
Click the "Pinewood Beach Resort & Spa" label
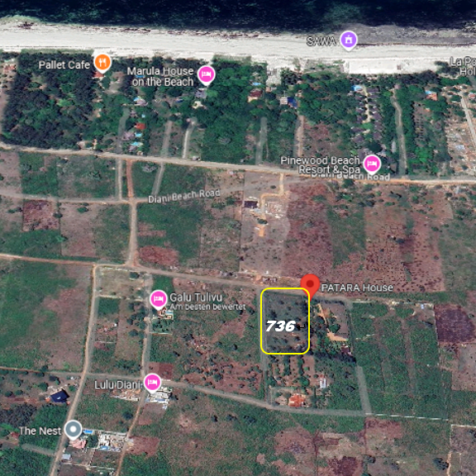pos(321,164)
